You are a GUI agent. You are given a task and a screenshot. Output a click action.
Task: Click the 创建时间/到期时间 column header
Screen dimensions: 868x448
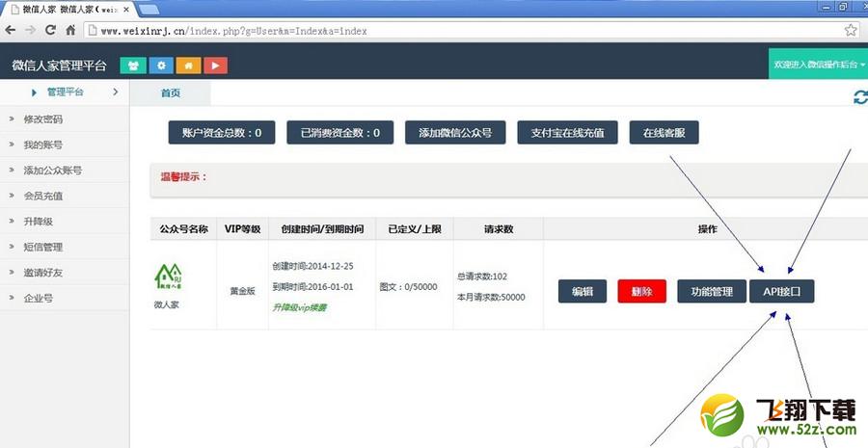[322, 229]
